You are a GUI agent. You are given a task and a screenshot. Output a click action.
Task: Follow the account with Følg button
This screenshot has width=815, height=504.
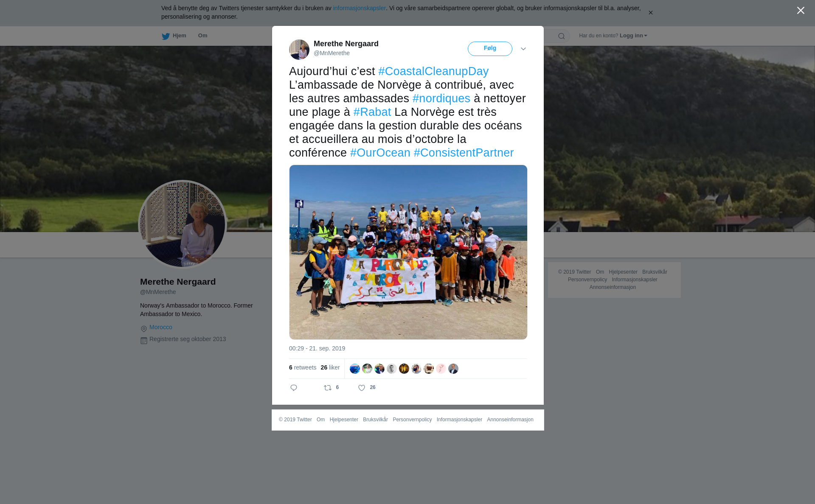coord(490,49)
